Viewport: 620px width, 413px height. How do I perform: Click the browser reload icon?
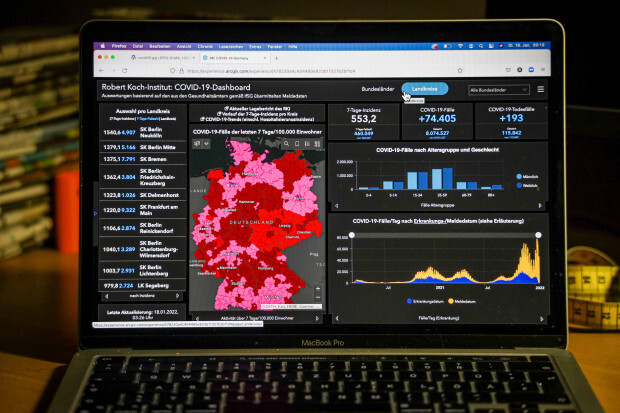click(123, 70)
